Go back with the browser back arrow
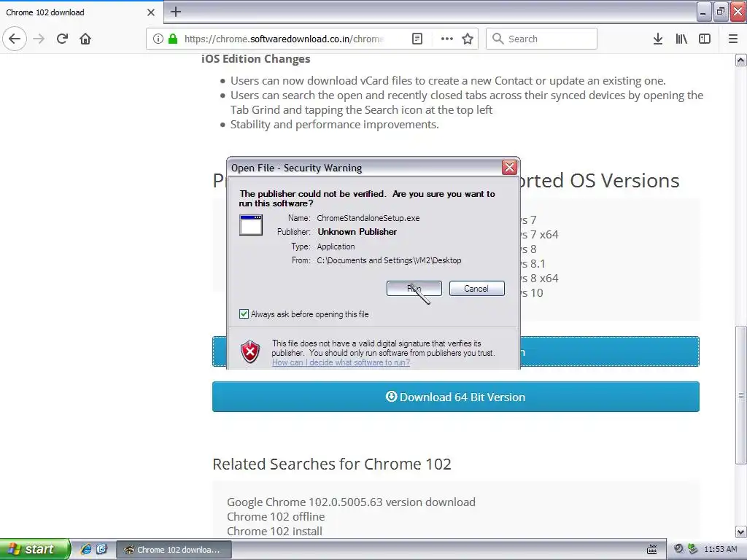 (x=15, y=39)
